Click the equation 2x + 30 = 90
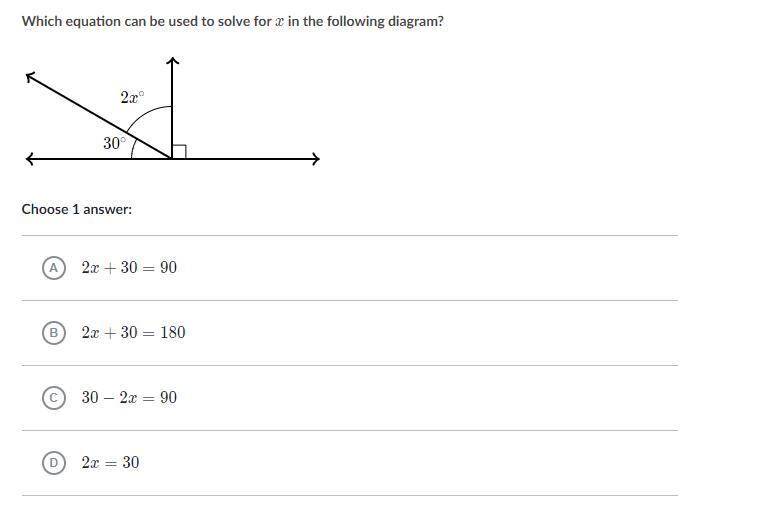The image size is (774, 517). [x=129, y=268]
